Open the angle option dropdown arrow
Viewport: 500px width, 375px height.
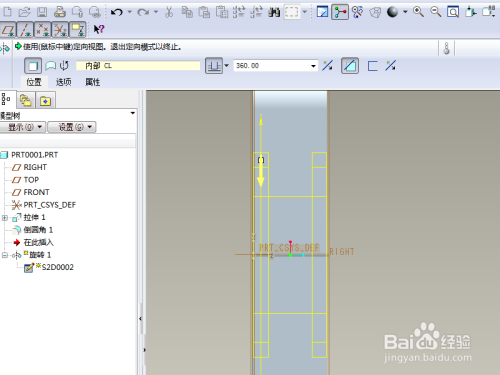(227, 65)
